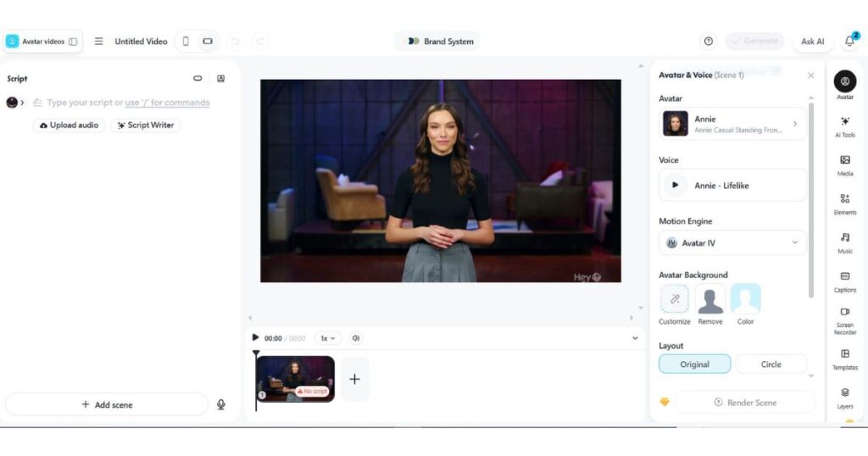Image resolution: width=868 pixels, height=456 pixels.
Task: Click the timeline playhead marker
Action: point(256,353)
